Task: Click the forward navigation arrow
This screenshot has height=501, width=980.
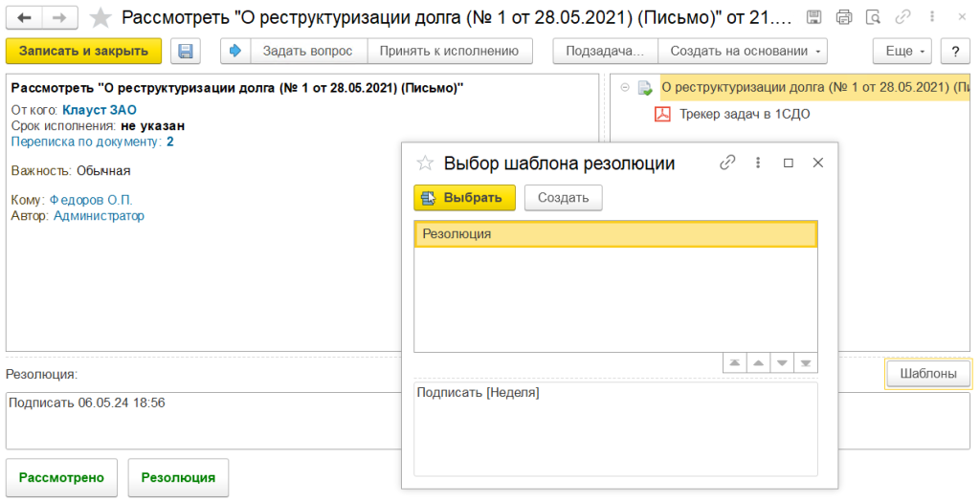Action: (x=59, y=17)
